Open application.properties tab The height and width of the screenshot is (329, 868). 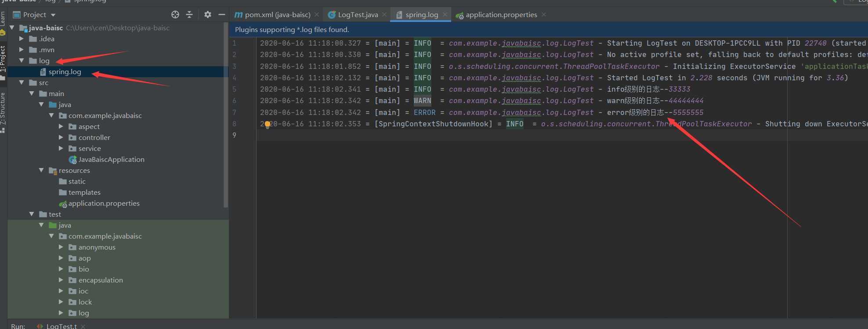pyautogui.click(x=501, y=14)
